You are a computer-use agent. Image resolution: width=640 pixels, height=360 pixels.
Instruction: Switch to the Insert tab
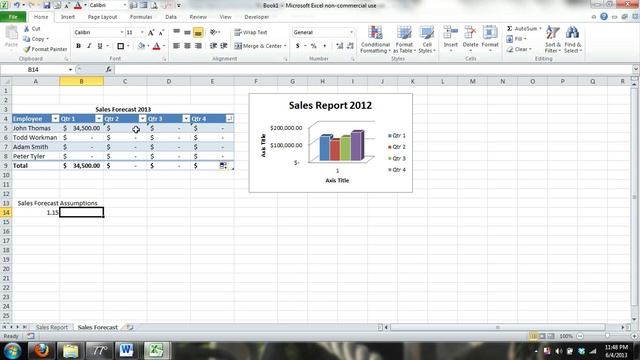point(68,17)
